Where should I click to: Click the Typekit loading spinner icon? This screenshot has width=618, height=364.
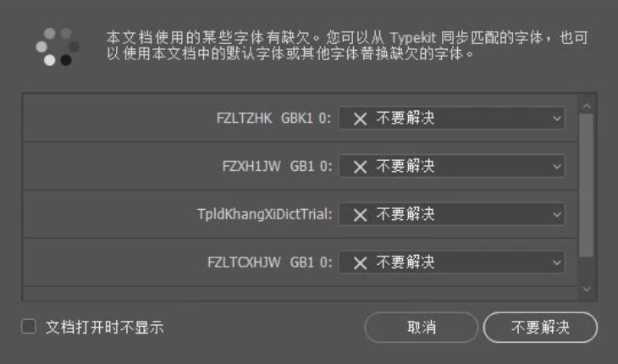point(57,47)
